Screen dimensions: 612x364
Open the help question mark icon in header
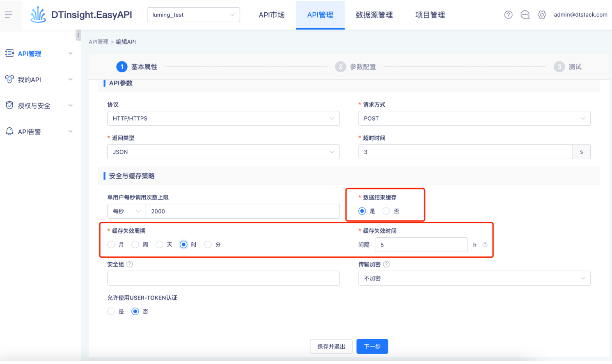(508, 15)
